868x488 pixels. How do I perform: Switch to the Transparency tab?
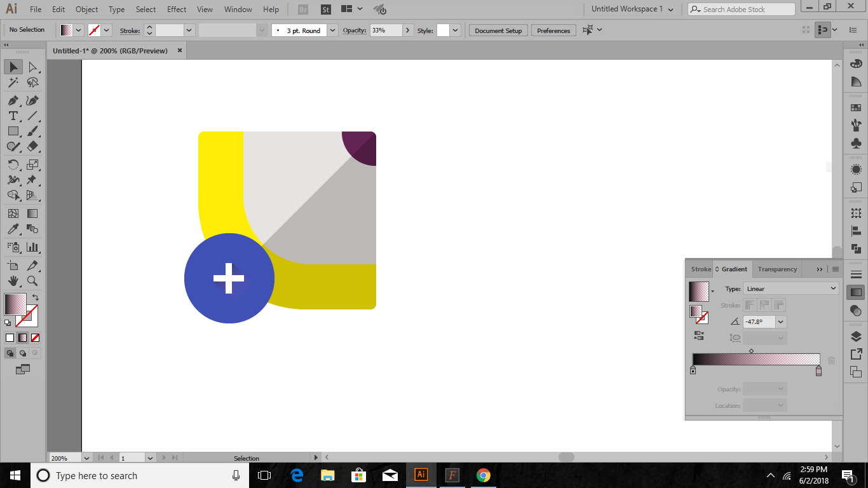(777, 269)
